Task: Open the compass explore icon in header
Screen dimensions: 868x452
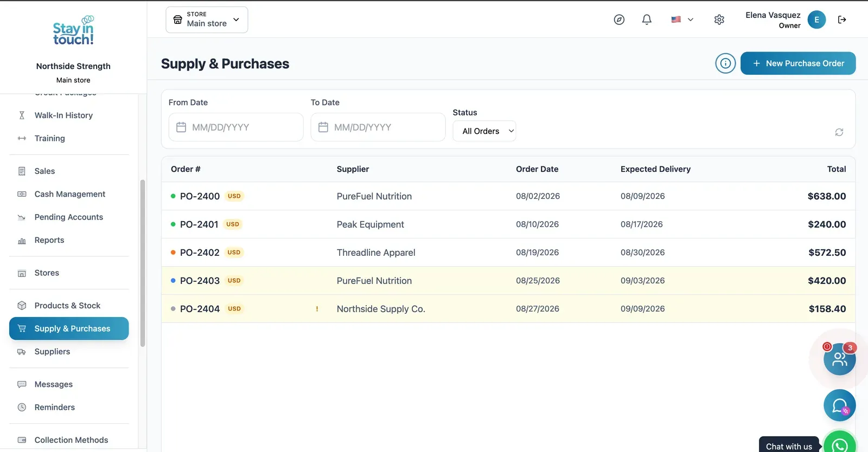Action: (x=619, y=20)
